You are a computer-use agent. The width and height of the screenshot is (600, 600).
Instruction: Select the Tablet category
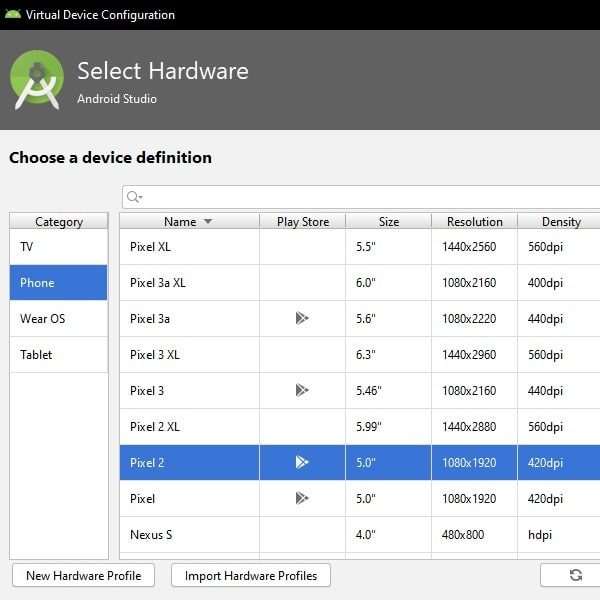pos(59,355)
